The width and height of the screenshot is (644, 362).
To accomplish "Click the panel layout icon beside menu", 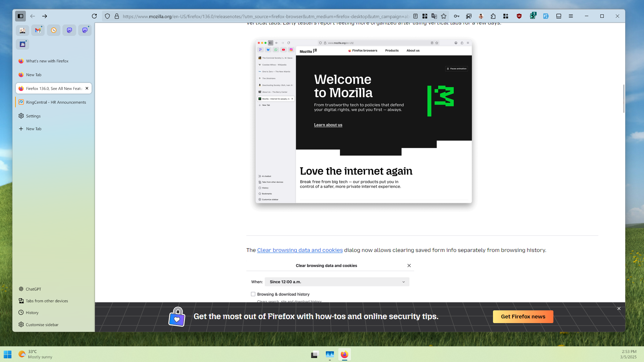I will coord(559,16).
